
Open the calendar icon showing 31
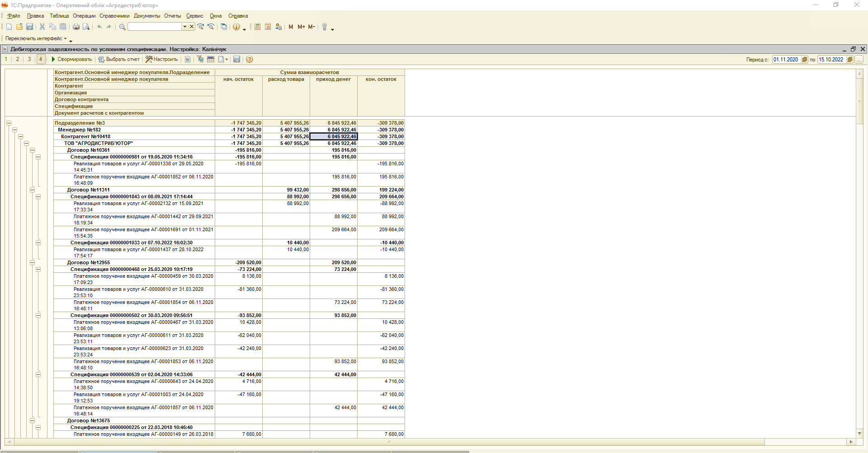268,27
